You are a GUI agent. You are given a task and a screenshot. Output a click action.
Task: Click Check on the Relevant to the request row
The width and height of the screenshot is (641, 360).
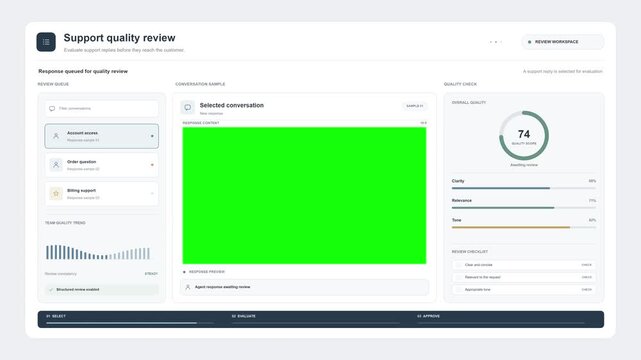[x=586, y=277]
